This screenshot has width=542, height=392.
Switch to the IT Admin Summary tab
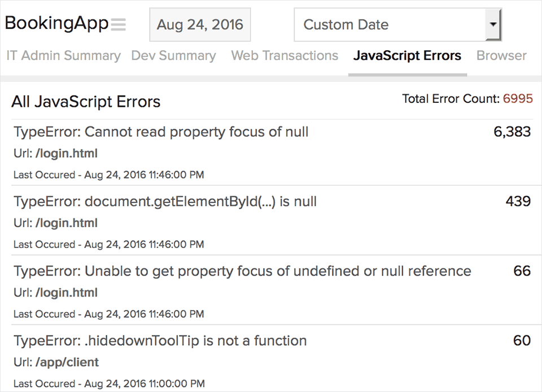[x=64, y=56]
